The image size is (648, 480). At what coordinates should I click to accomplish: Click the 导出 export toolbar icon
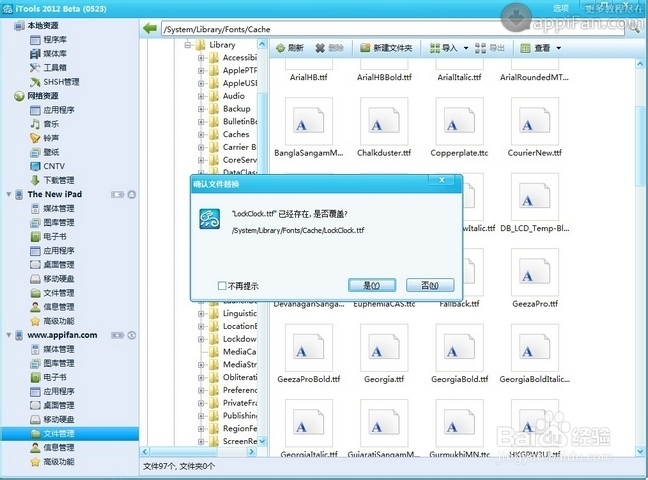(490, 48)
